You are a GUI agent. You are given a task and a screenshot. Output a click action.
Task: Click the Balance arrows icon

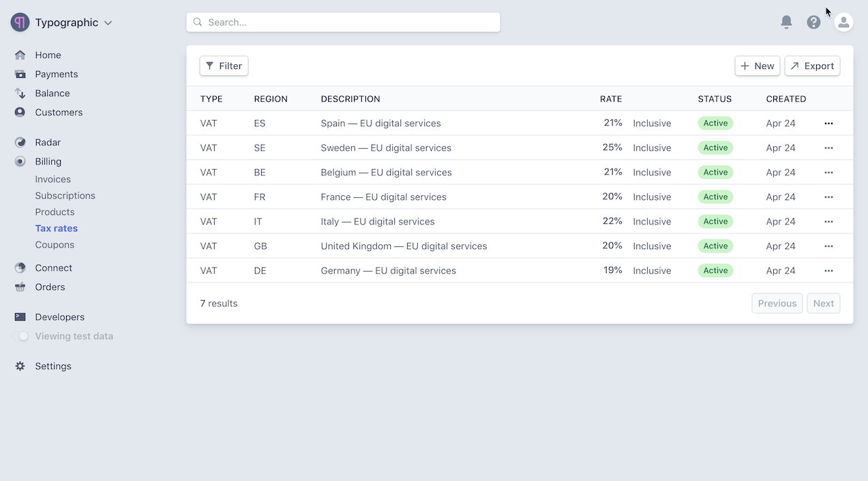pyautogui.click(x=20, y=93)
